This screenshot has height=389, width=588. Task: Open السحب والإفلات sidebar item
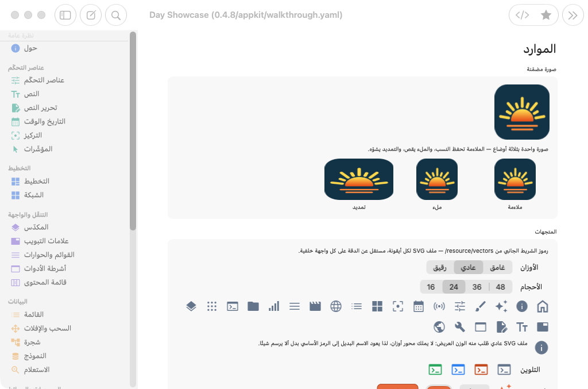64,328
